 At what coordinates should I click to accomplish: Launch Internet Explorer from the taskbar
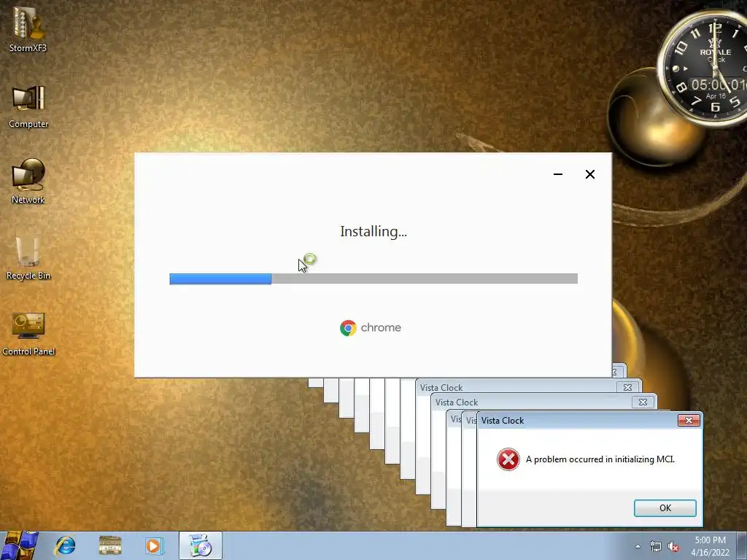[x=65, y=545]
